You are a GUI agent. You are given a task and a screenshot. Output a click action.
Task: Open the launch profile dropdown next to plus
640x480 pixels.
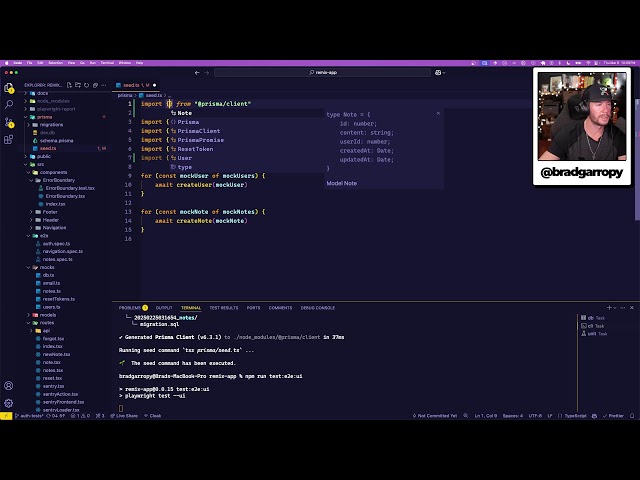[615, 308]
